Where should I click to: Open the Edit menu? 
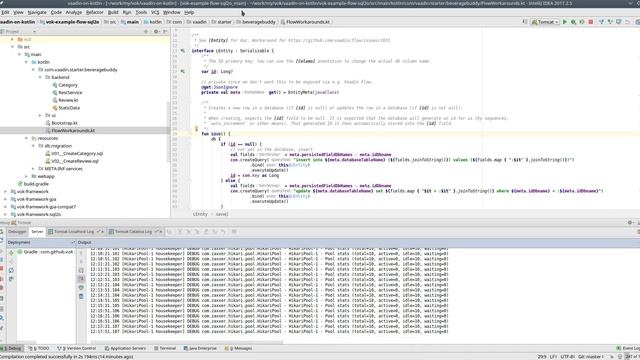point(5,12)
